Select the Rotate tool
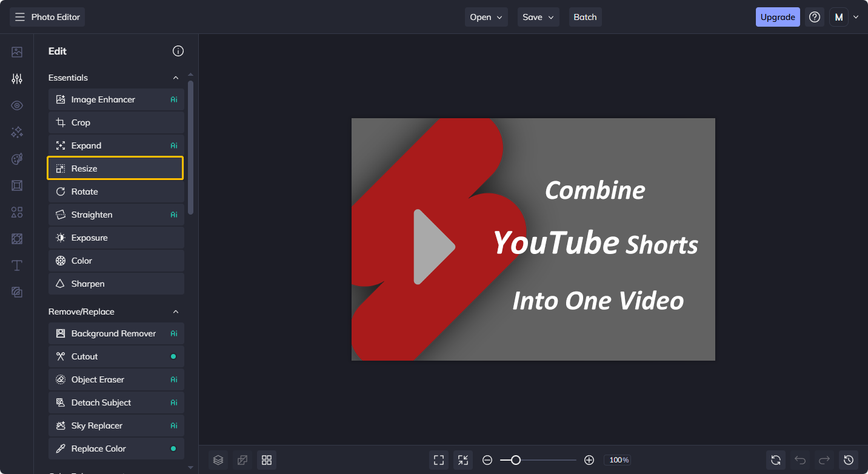Screen dimensions: 868x474 tap(116, 192)
